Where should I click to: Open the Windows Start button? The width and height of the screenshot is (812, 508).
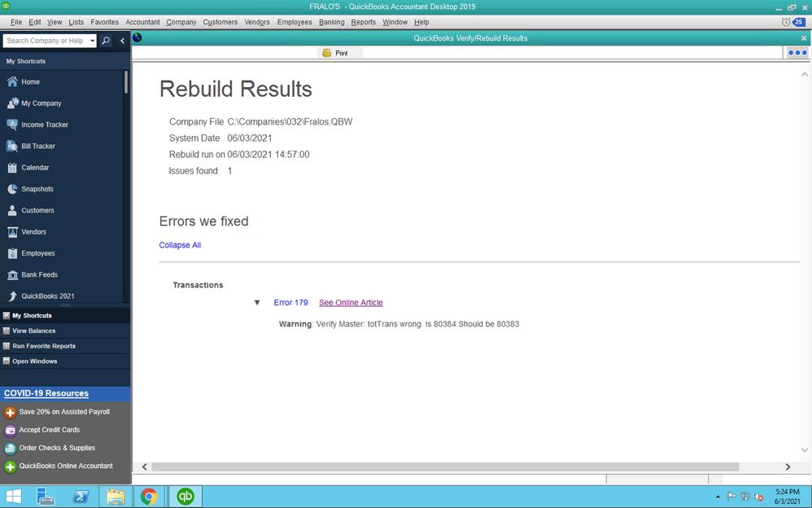(13, 497)
